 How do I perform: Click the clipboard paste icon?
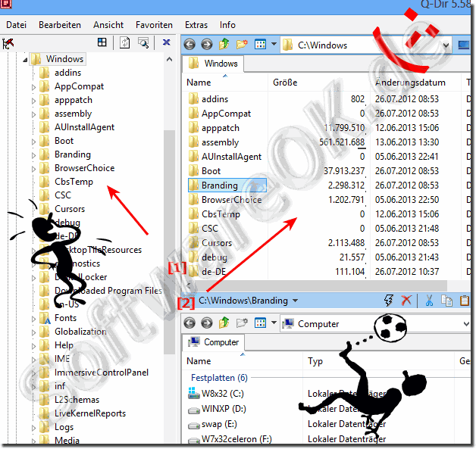pyautogui.click(x=465, y=301)
